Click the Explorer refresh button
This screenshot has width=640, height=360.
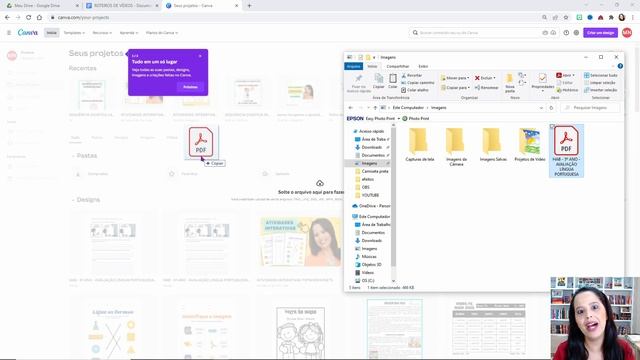(551, 108)
